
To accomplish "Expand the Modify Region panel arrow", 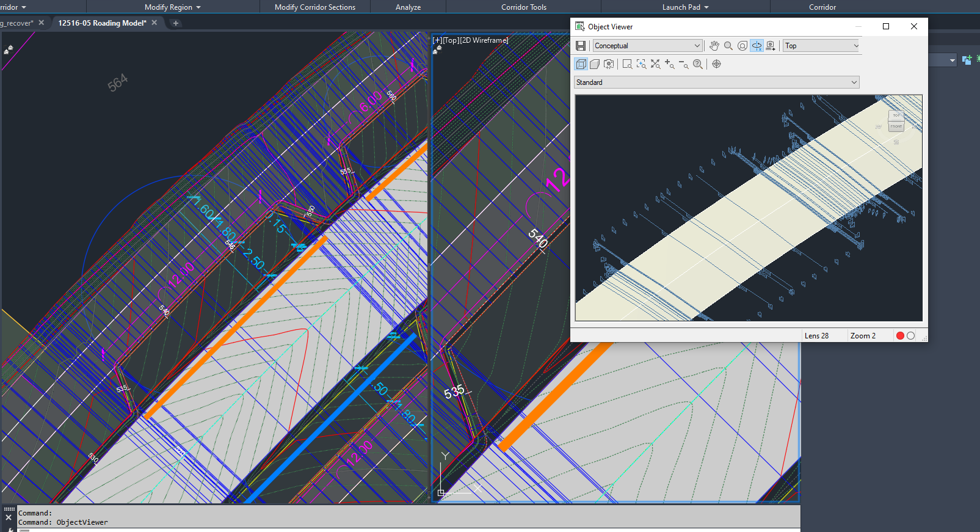I will (198, 7).
